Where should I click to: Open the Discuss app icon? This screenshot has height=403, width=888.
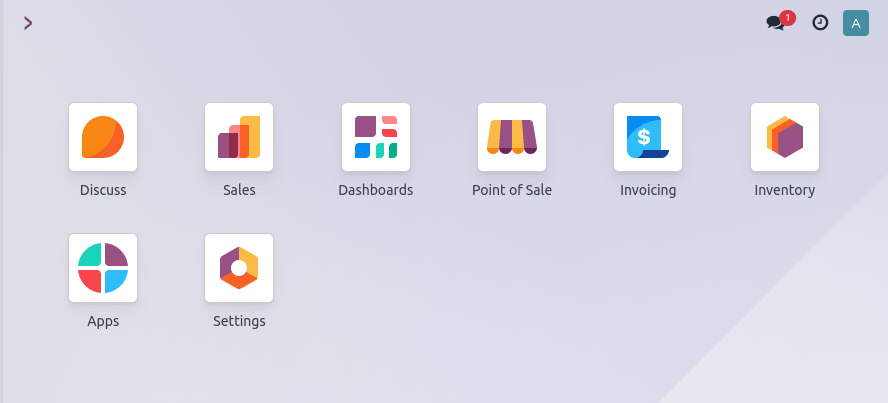pos(103,137)
